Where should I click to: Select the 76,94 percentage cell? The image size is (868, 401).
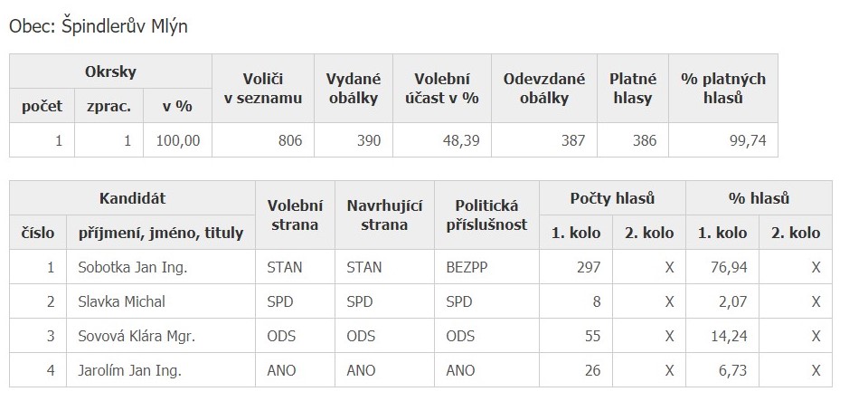coord(722,267)
